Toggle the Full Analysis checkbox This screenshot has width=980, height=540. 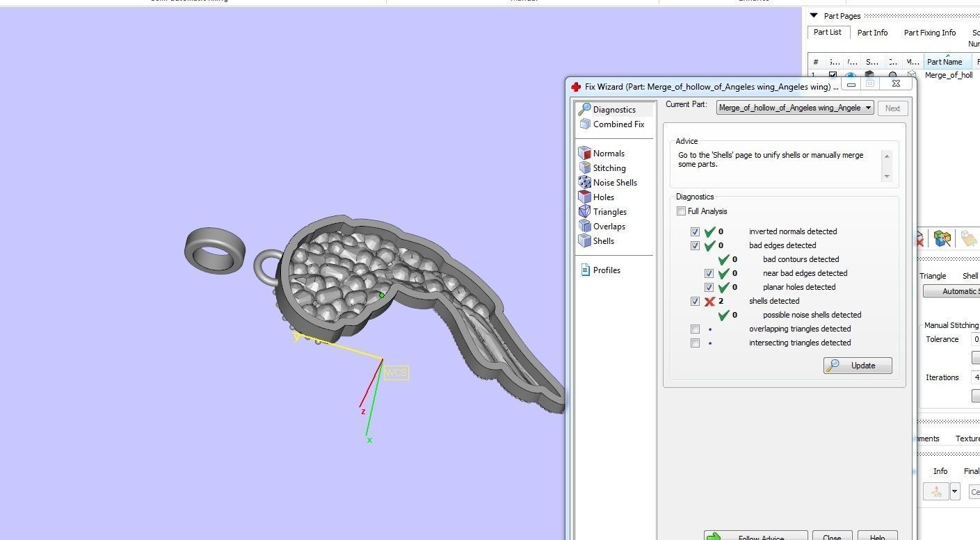pyautogui.click(x=681, y=211)
